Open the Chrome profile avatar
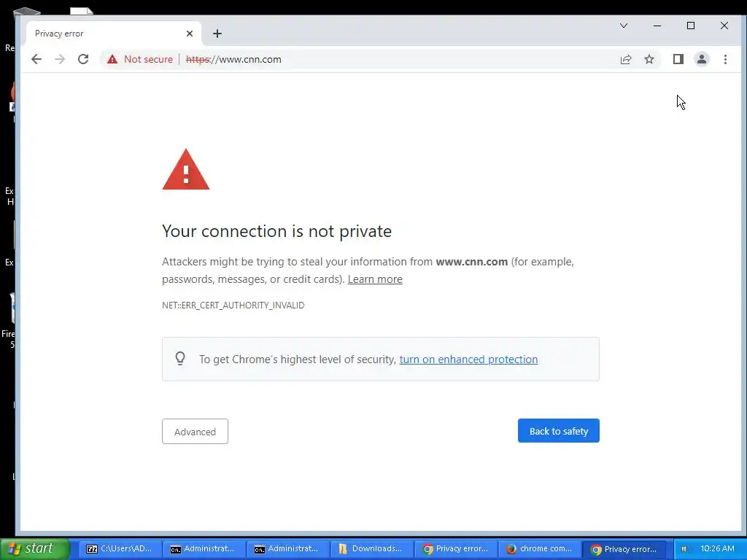The height and width of the screenshot is (560, 747). click(x=701, y=59)
